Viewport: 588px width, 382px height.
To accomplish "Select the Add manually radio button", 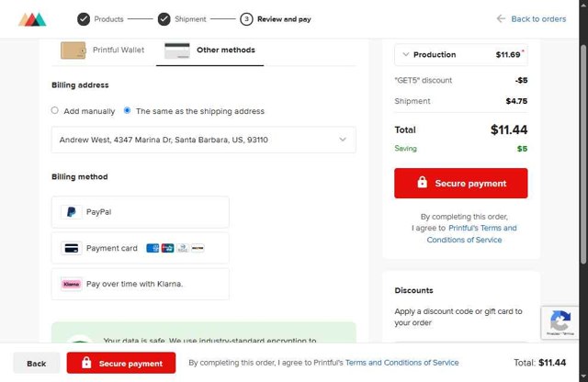I will click(x=55, y=111).
